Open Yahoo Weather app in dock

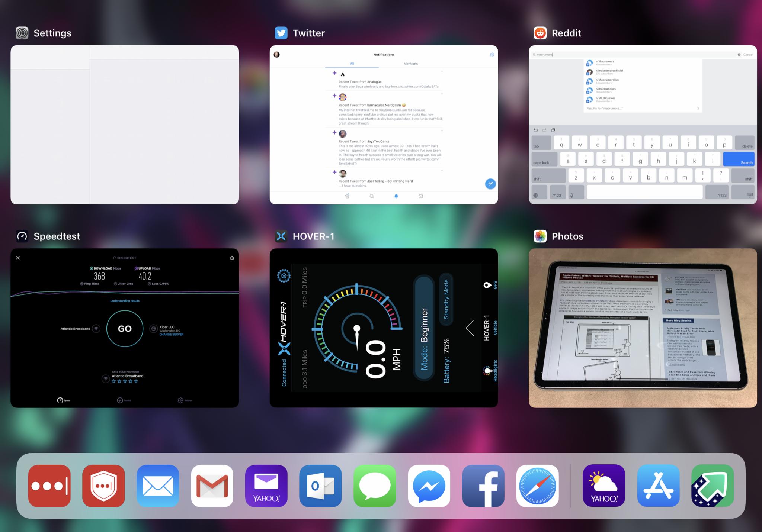point(603,486)
